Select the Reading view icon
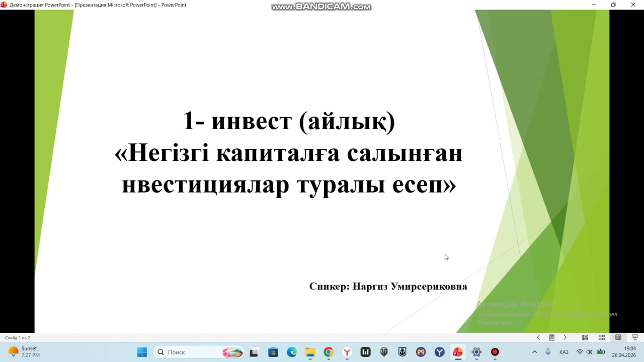 (x=618, y=337)
